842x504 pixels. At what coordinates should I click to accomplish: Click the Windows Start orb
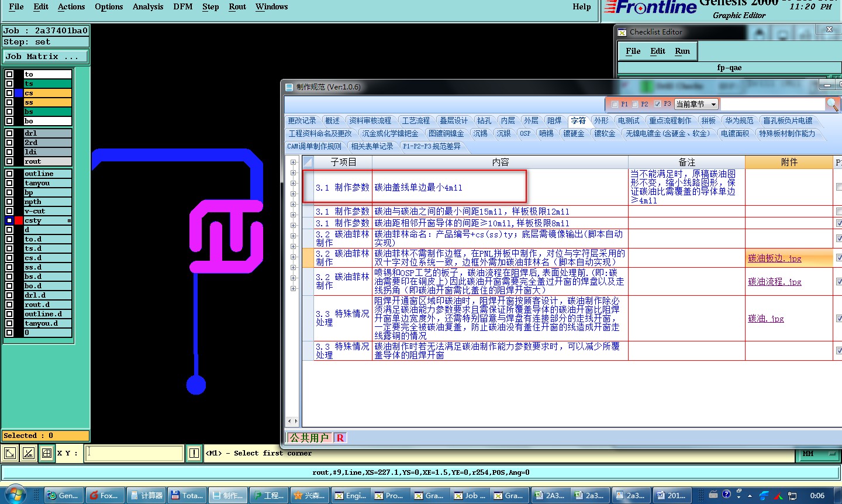[x=16, y=495]
